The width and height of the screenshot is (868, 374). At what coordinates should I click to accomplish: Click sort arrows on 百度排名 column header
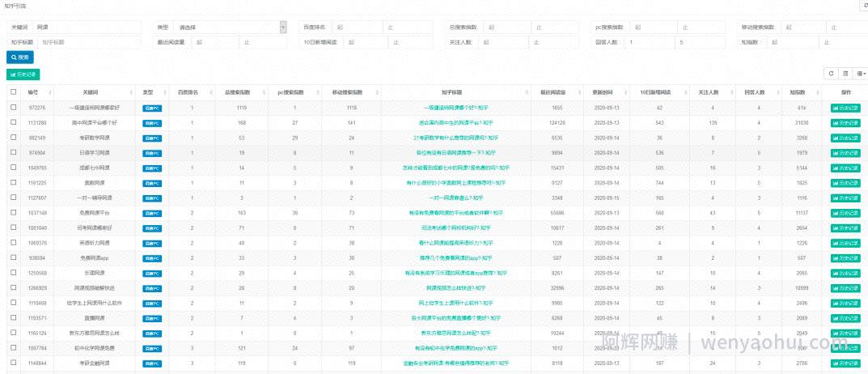[x=210, y=92]
